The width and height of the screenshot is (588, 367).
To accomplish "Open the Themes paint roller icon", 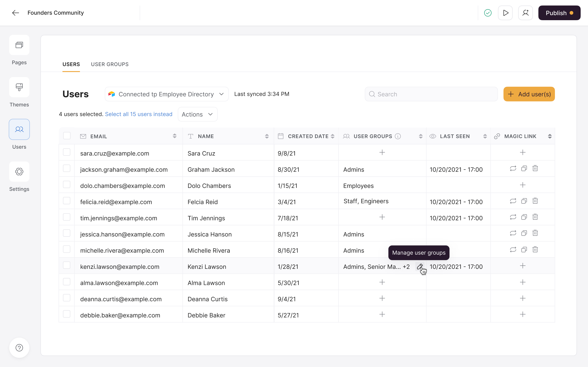I will tap(19, 87).
